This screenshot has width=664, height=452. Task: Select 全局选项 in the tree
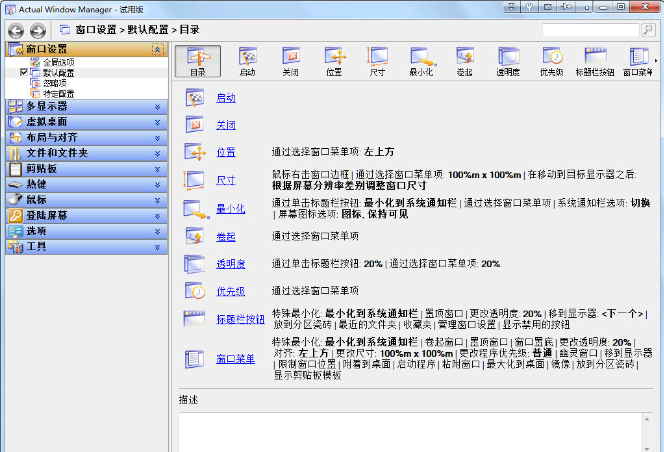[x=58, y=62]
